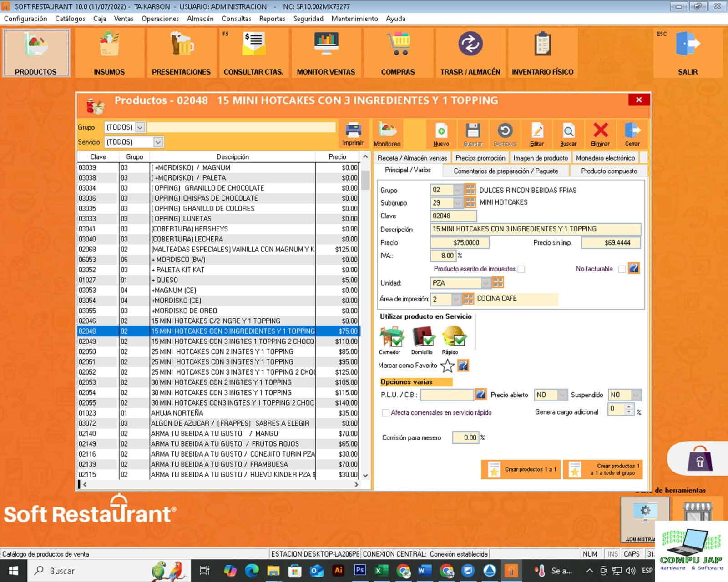Click the Guardar save icon

[473, 134]
